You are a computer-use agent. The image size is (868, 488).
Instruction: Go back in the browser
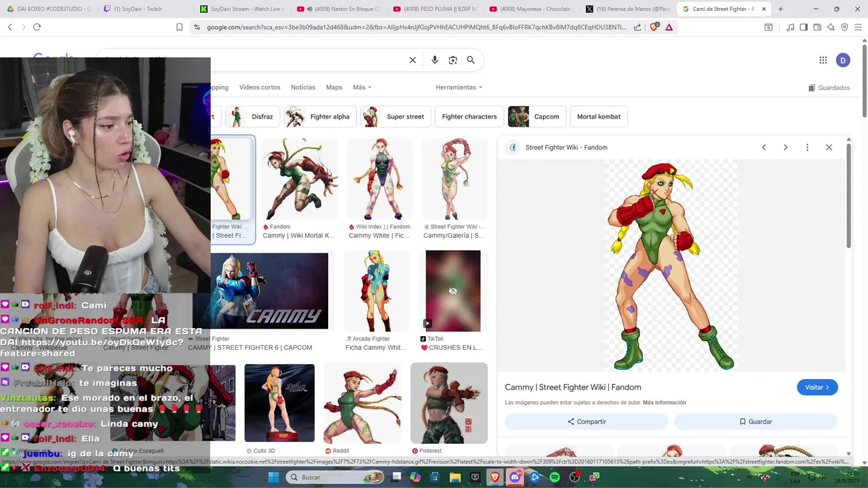coord(9,27)
